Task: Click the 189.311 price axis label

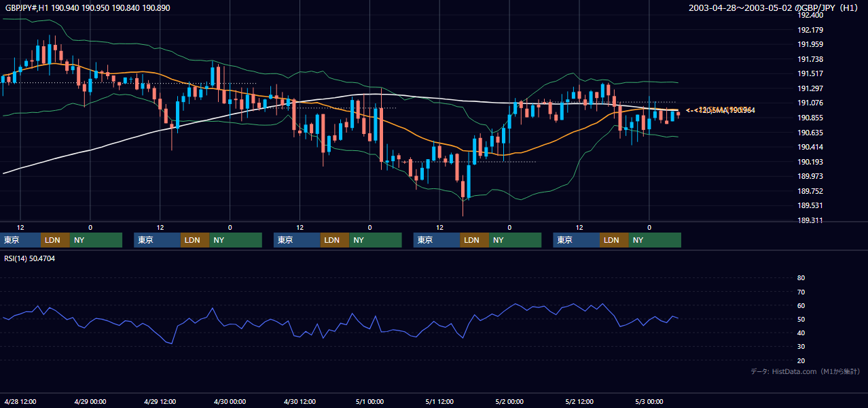Action: click(x=810, y=220)
